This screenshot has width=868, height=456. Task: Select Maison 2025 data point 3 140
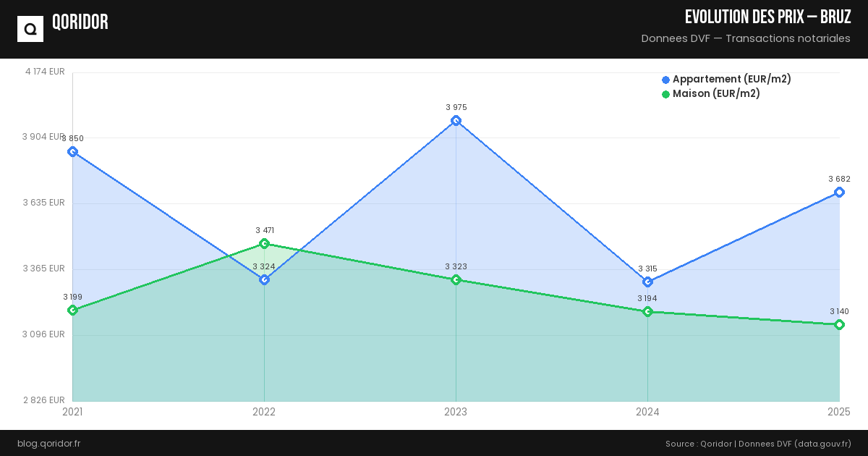click(839, 324)
